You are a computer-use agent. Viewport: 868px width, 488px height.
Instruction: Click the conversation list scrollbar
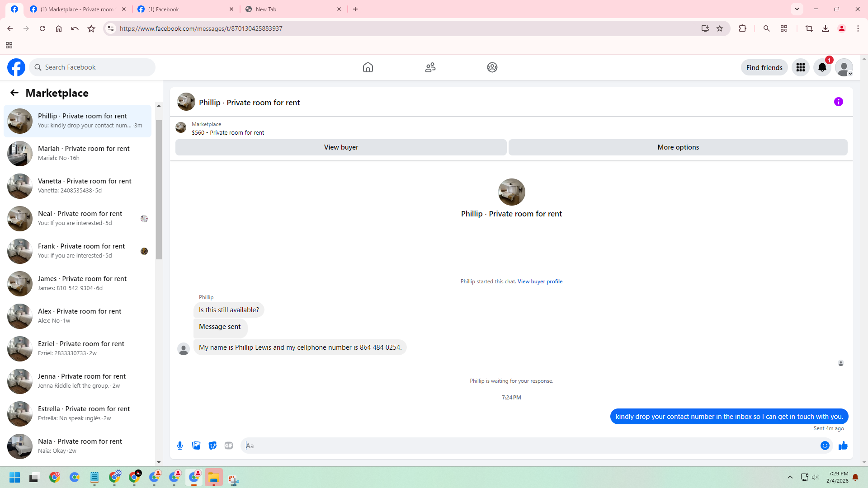(x=159, y=190)
